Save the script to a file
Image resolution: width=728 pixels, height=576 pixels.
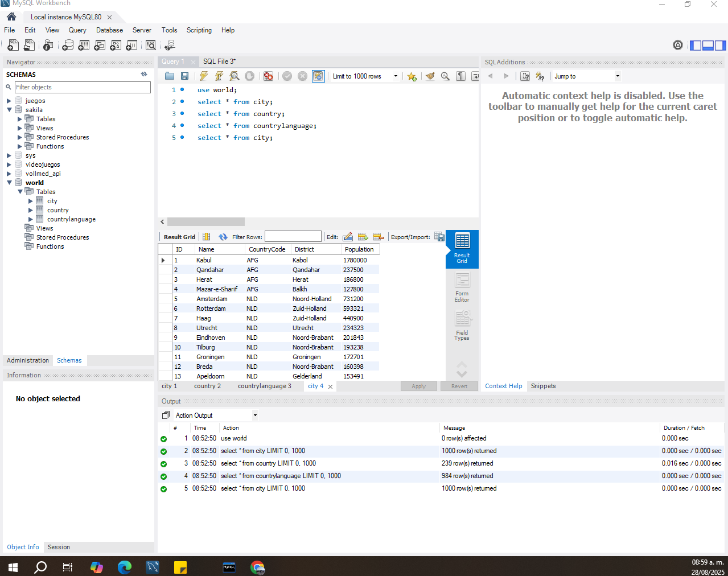point(184,76)
